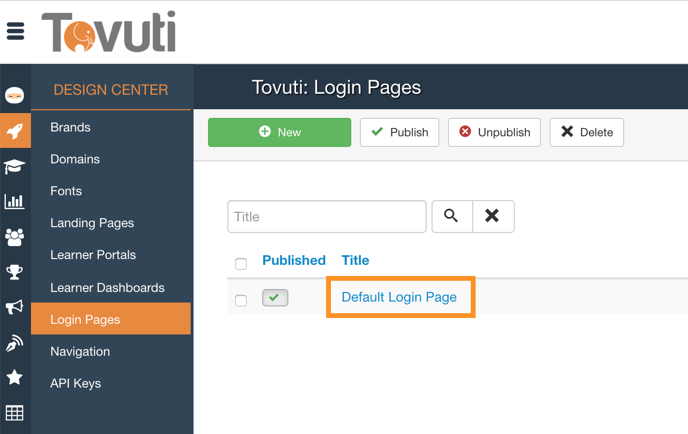The width and height of the screenshot is (688, 434).
Task: Toggle the select-all checkbox in table header
Action: coord(241,263)
